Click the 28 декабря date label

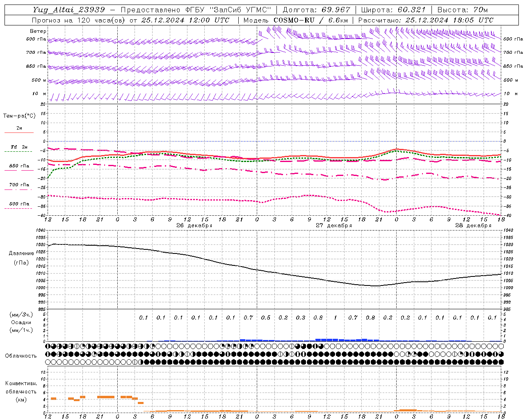pos(473,226)
